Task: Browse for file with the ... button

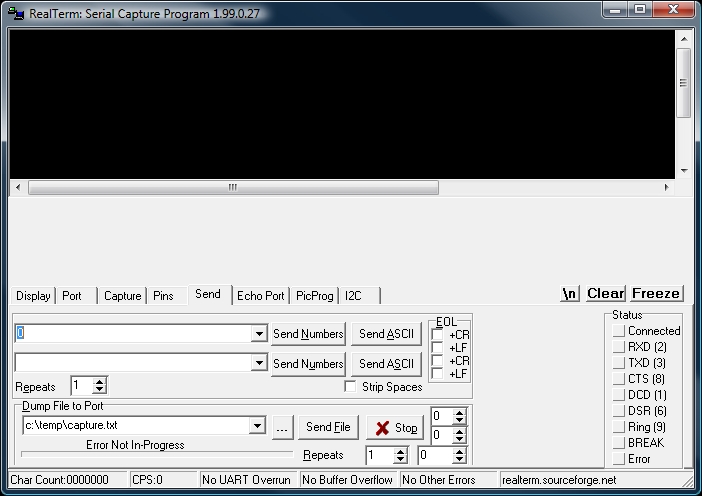Action: tap(282, 428)
